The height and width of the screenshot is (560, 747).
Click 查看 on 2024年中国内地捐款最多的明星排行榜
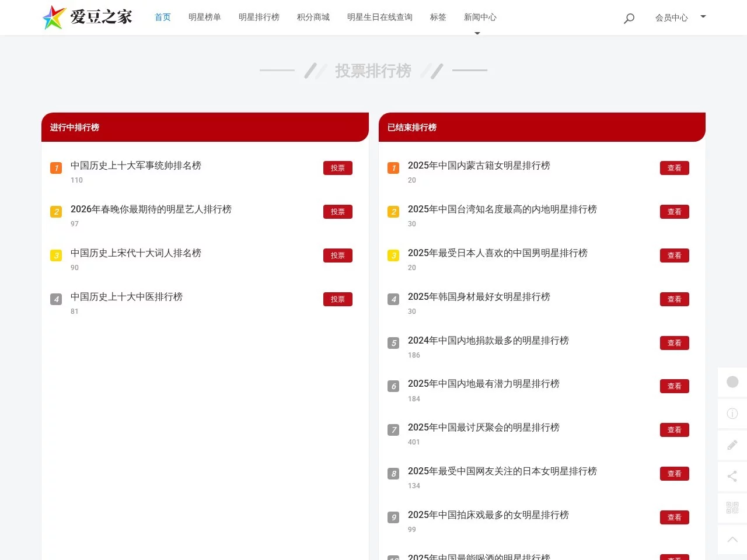click(x=674, y=342)
